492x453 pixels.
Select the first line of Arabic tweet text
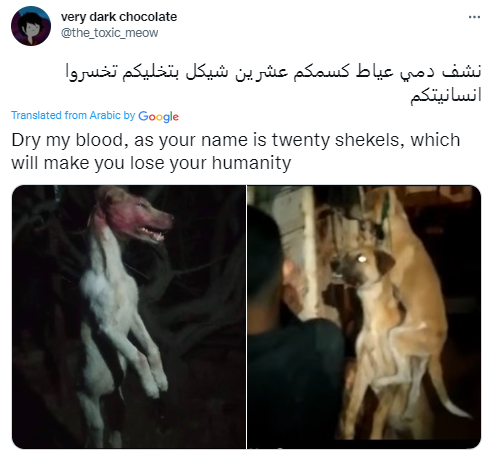(273, 72)
